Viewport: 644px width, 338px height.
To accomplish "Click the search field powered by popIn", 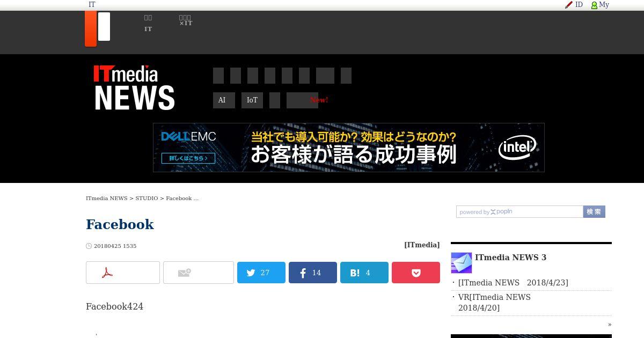I will [x=519, y=212].
